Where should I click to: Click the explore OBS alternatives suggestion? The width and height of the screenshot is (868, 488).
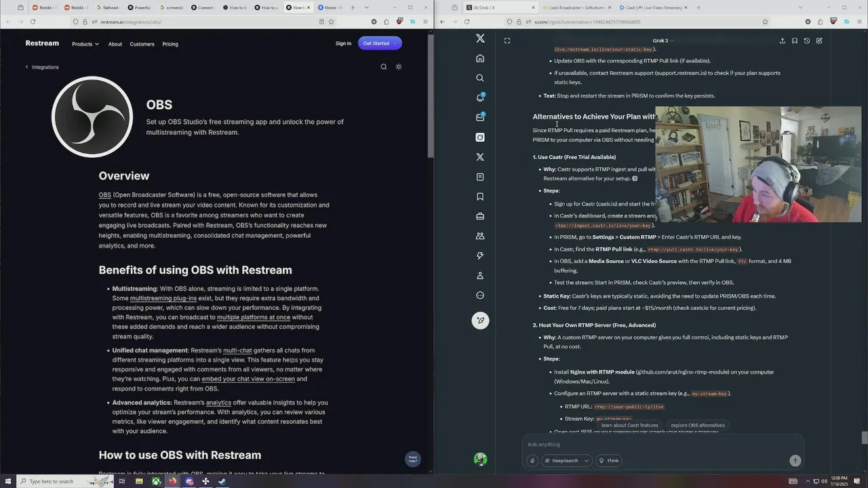[698, 426]
